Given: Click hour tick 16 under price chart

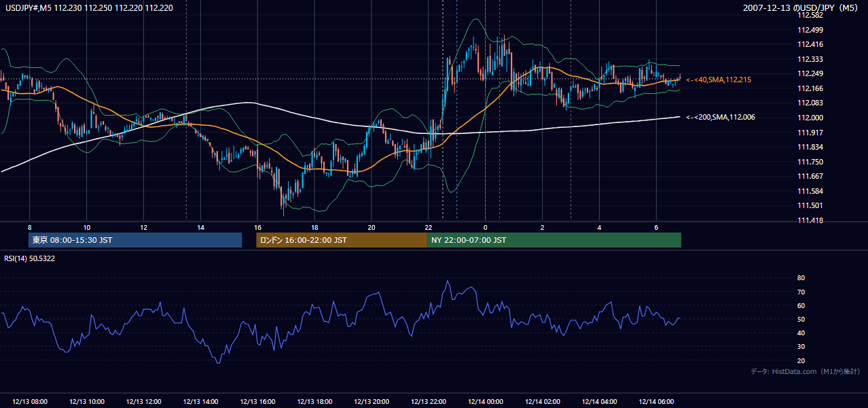Looking at the screenshot, I should 257,227.
